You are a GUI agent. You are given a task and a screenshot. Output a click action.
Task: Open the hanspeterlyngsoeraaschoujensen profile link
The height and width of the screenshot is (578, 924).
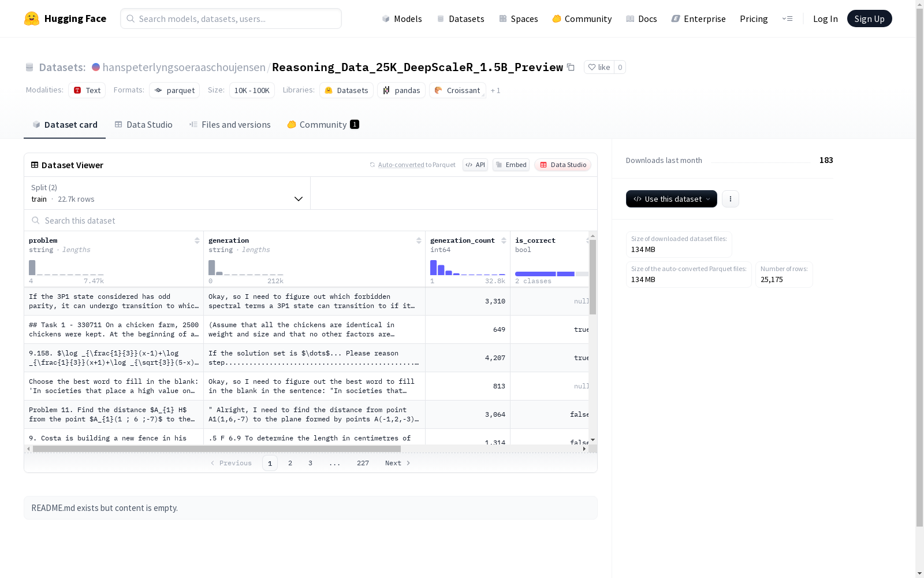click(x=184, y=67)
